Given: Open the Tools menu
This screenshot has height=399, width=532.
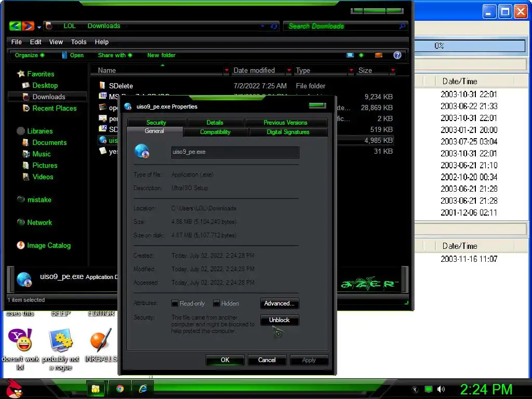Looking at the screenshot, I should coord(79,42).
